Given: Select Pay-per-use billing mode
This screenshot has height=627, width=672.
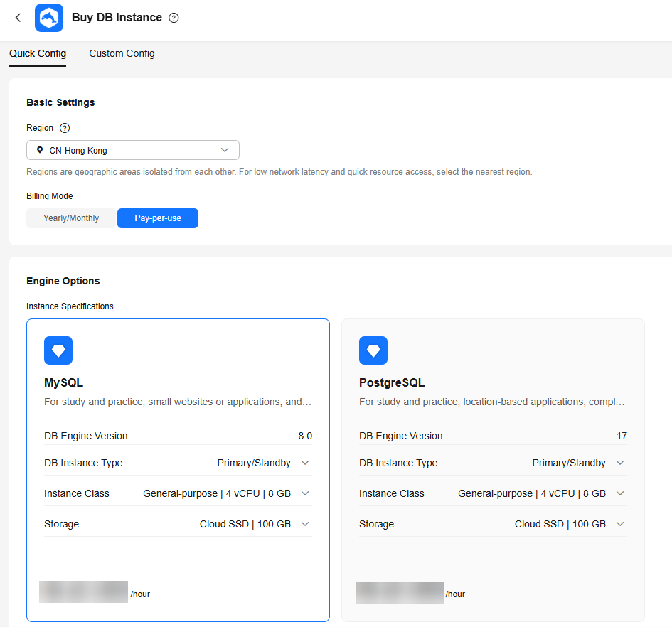Looking at the screenshot, I should [158, 218].
